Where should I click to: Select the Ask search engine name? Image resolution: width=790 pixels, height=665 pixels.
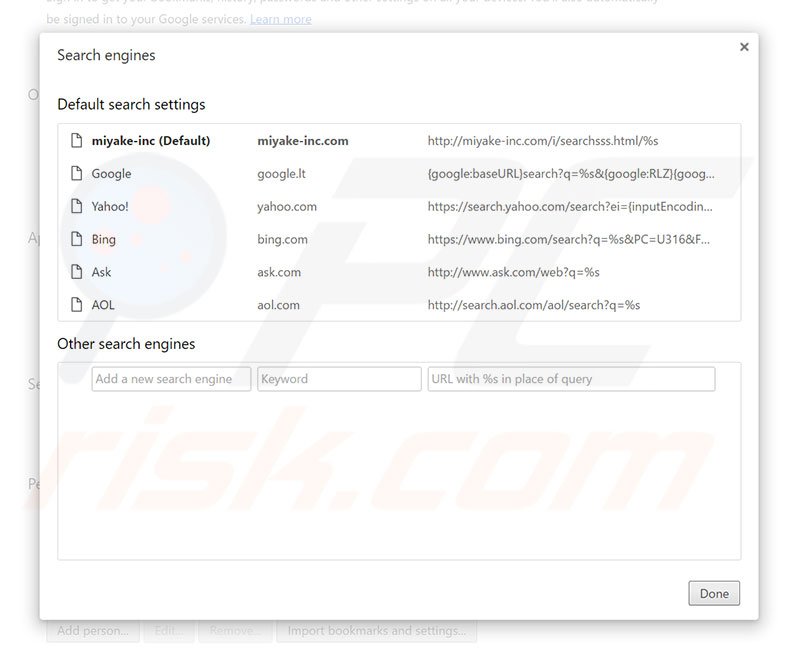[101, 272]
